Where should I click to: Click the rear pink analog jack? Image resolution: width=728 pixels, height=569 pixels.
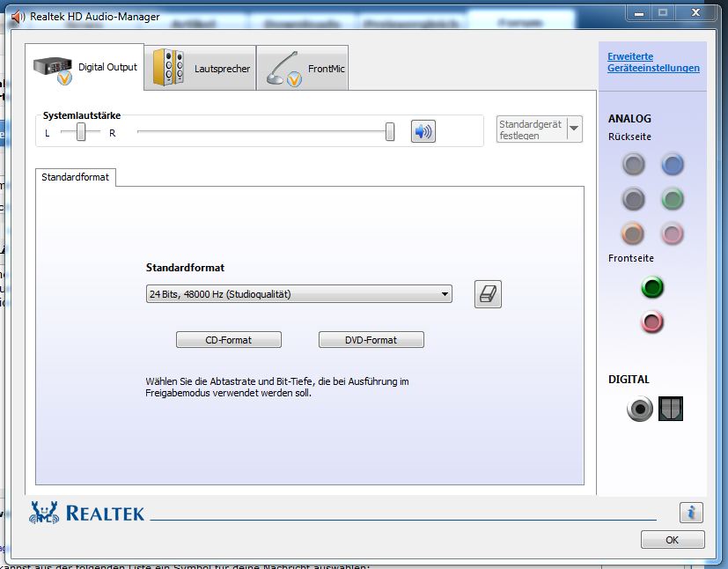click(x=672, y=233)
